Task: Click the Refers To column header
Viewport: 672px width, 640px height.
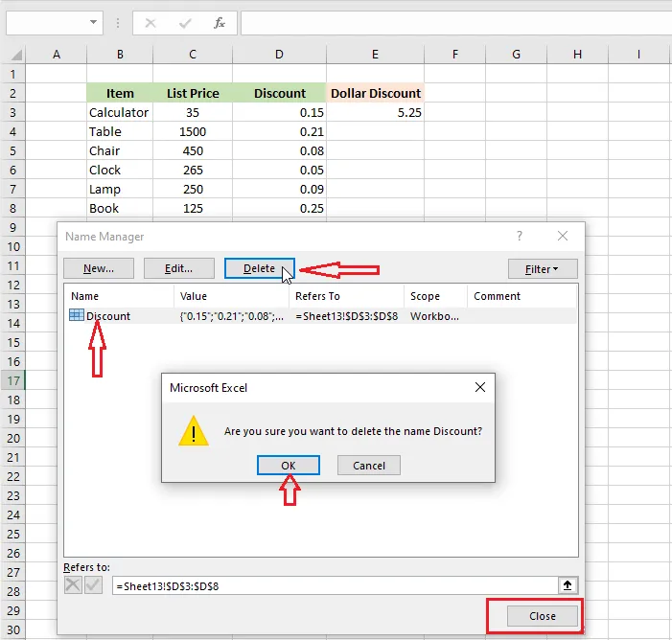Action: pos(346,296)
